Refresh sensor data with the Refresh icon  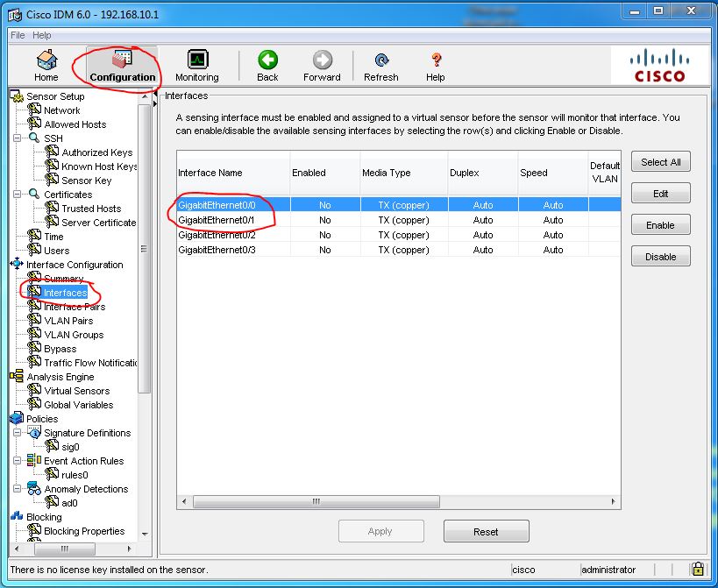[x=381, y=63]
